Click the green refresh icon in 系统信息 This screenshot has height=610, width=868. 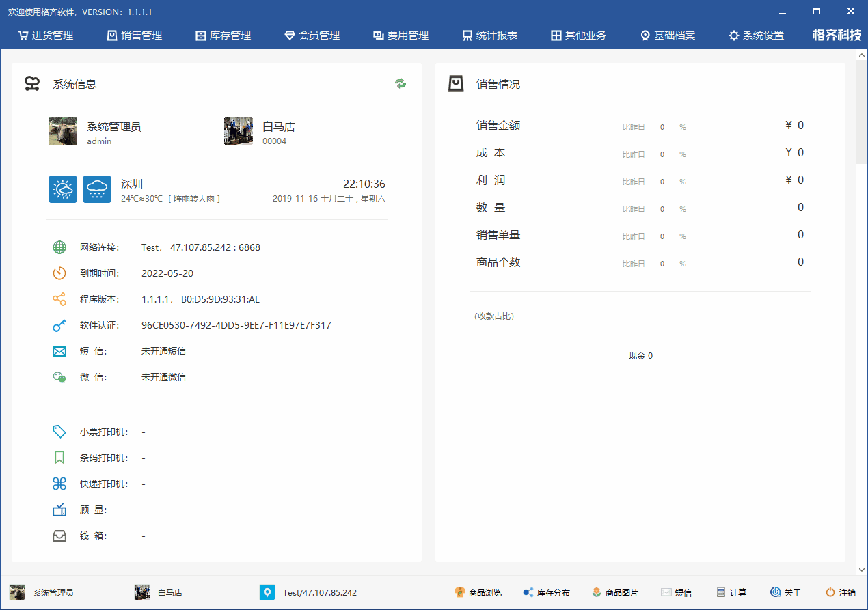(401, 83)
